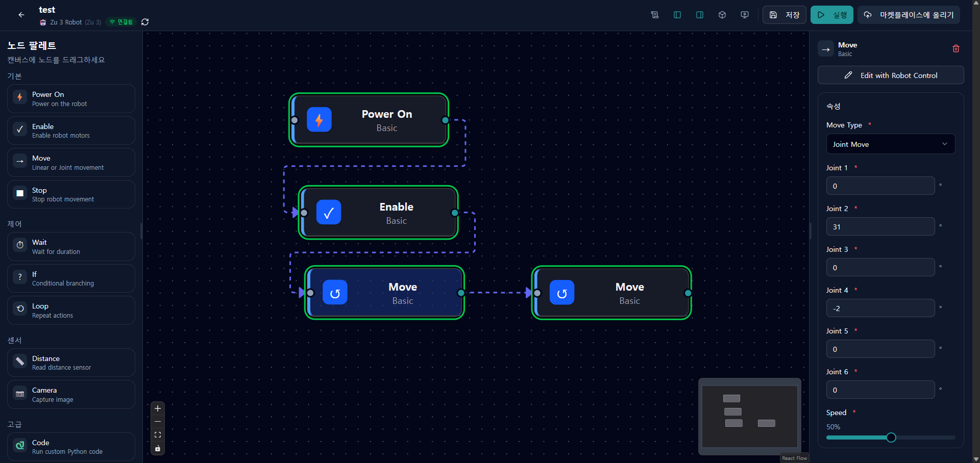Select the rightmost Move canvas node
980x463 pixels.
(x=611, y=293)
